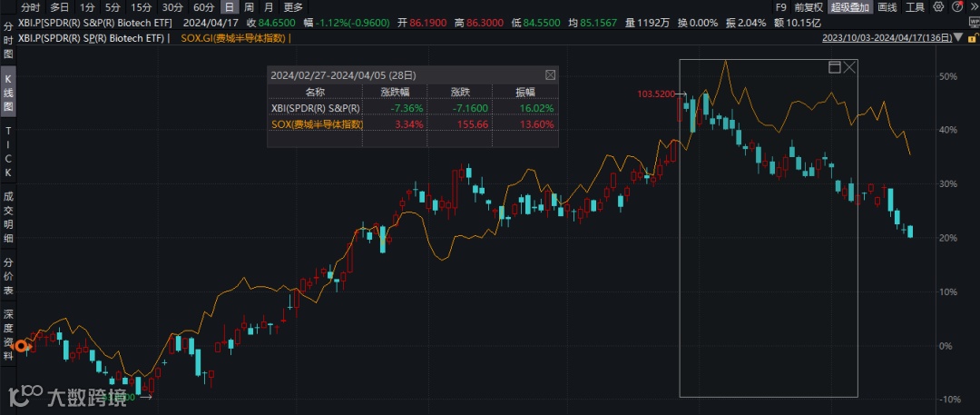Image resolution: width=980 pixels, height=415 pixels.
Task: Open the settings gear icon
Action: pos(939,7)
